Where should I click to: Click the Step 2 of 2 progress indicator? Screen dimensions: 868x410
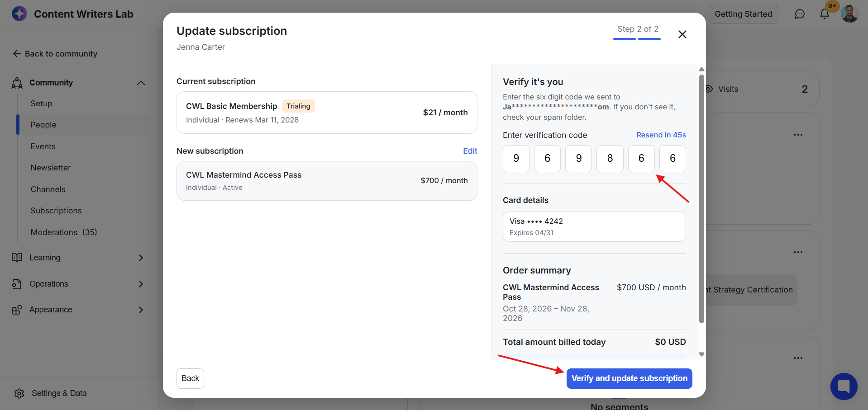pos(637,33)
